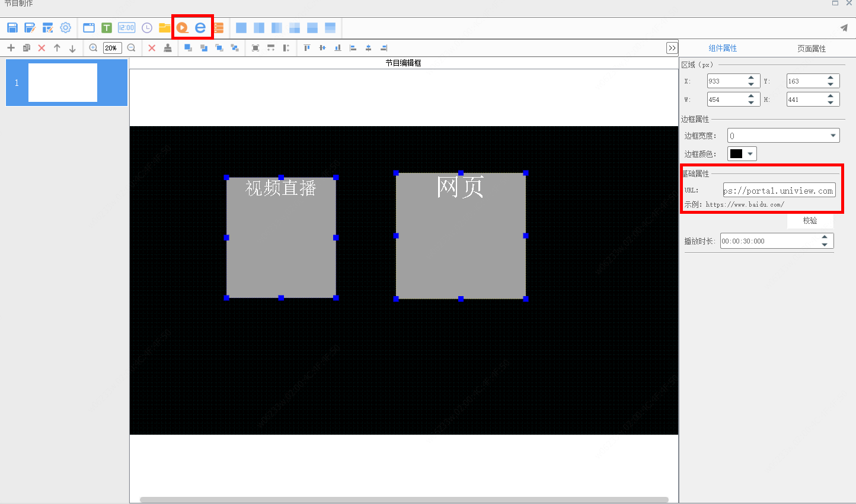
Task: Open the border color dropdown arrow
Action: point(750,154)
